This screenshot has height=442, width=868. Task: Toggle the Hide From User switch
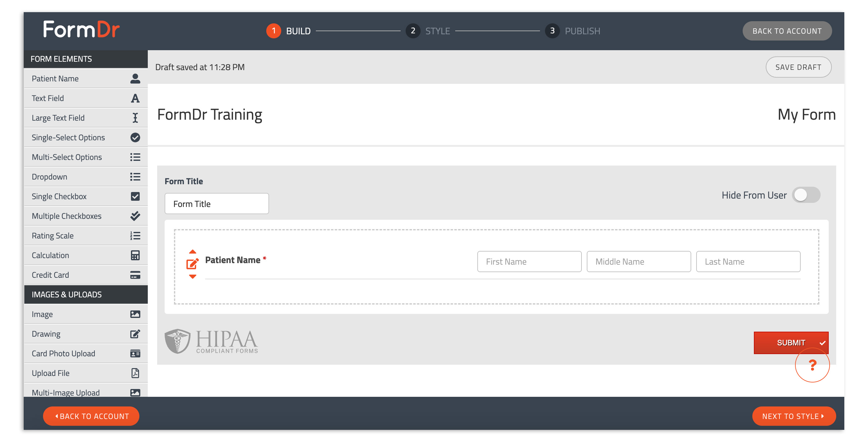(x=806, y=195)
